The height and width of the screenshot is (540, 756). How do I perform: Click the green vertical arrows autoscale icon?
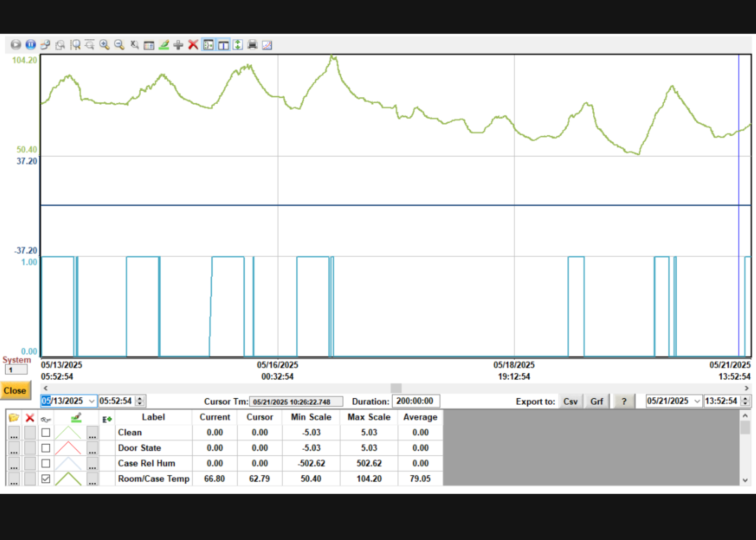pyautogui.click(x=238, y=45)
